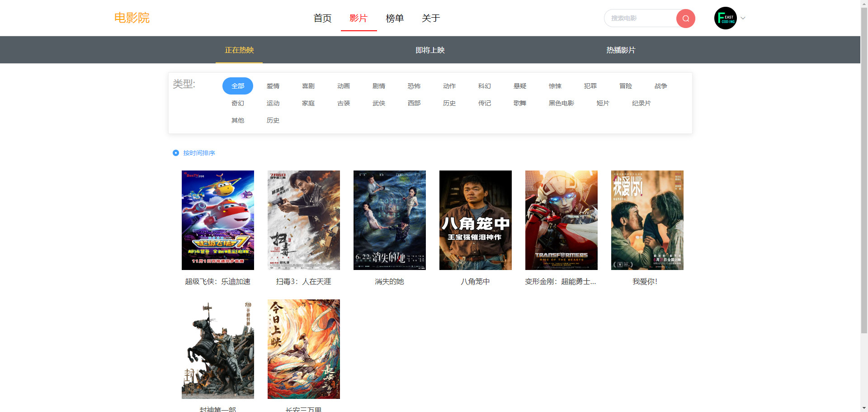Screen dimensions: 868x412
Task: Filter by 冒险 genre
Action: (x=626, y=86)
